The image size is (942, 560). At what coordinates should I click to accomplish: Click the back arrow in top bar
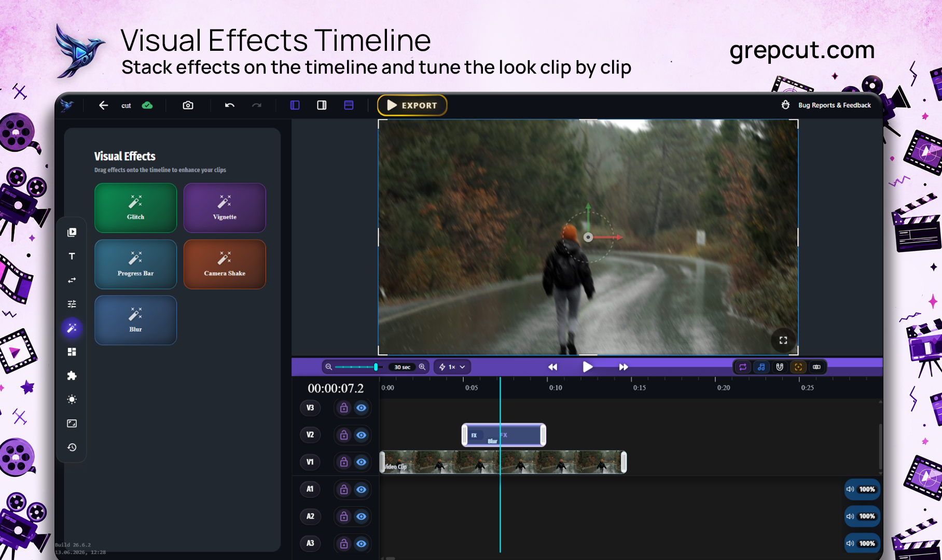(x=103, y=105)
